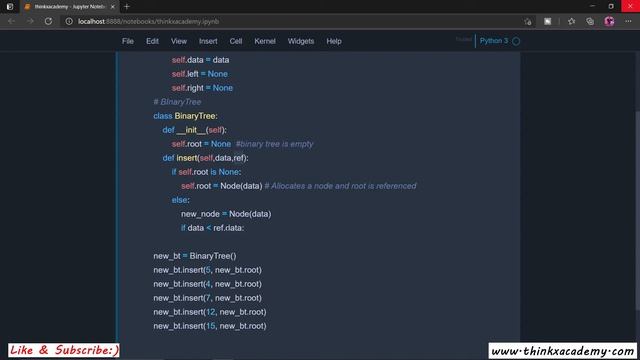Click the Python 3 kernel indicator

[494, 41]
